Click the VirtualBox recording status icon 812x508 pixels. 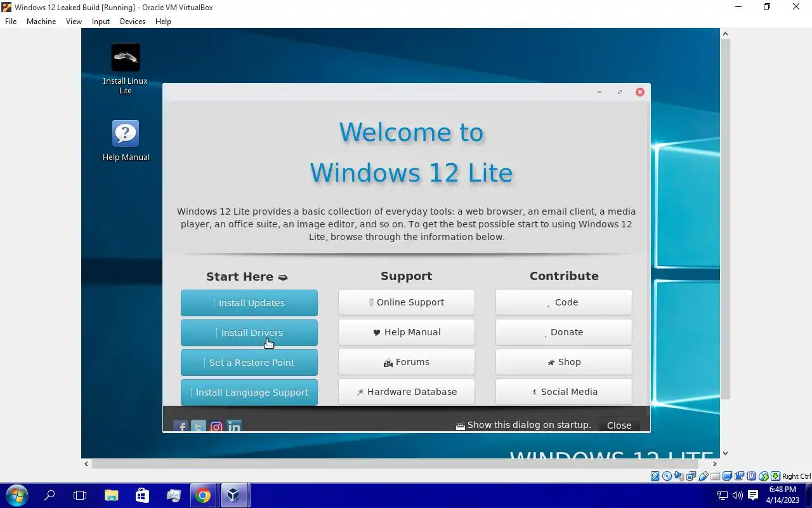(x=739, y=476)
